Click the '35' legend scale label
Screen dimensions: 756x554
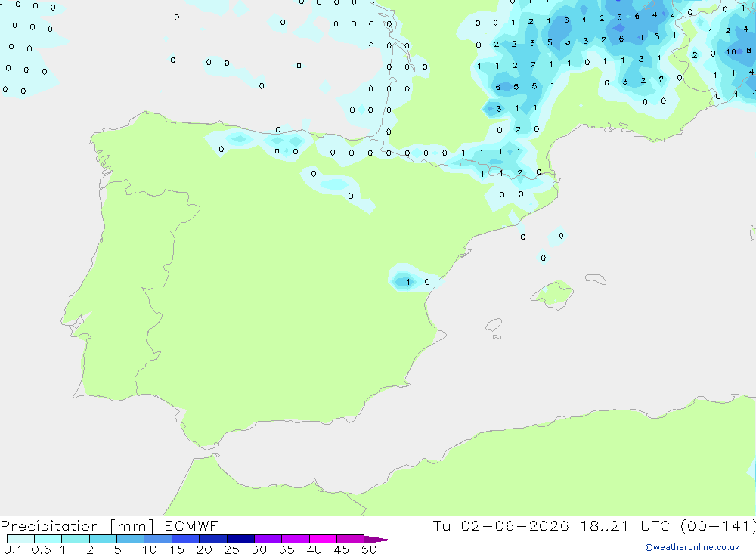point(287,549)
